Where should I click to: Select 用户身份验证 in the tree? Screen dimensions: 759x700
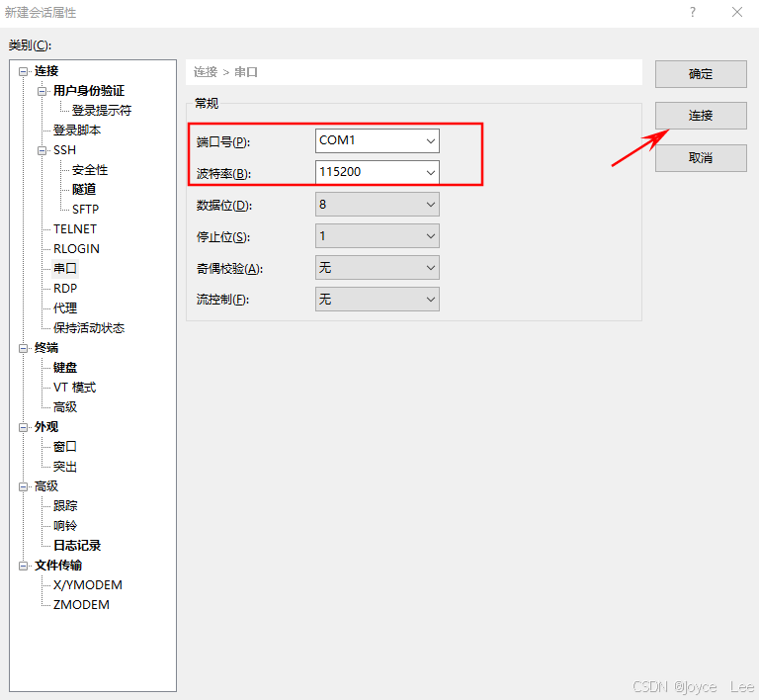(89, 91)
